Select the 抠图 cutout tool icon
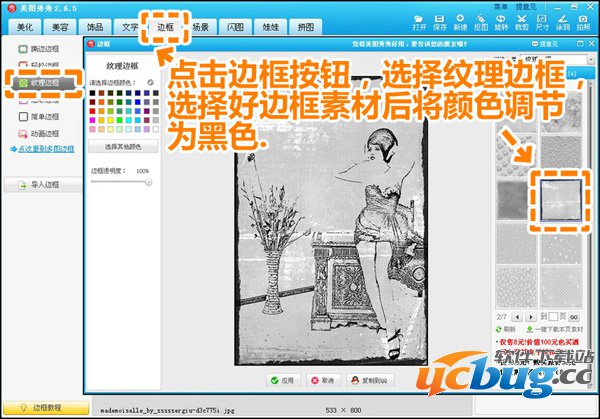The height and width of the screenshot is (419, 600). pos(481,23)
